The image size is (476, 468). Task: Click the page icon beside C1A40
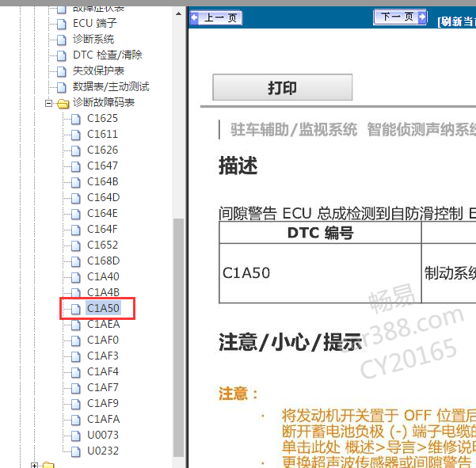coord(76,277)
